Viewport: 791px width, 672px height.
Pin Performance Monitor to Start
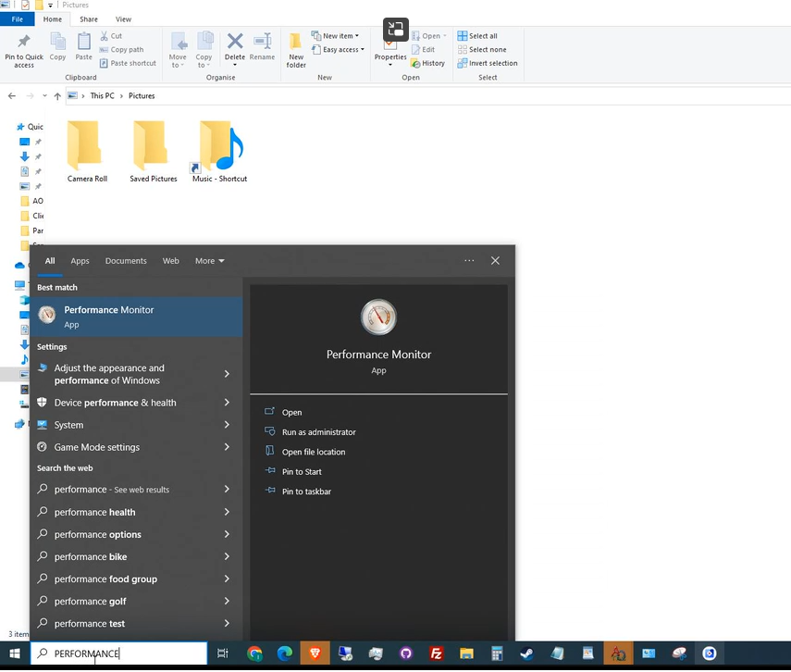(302, 472)
